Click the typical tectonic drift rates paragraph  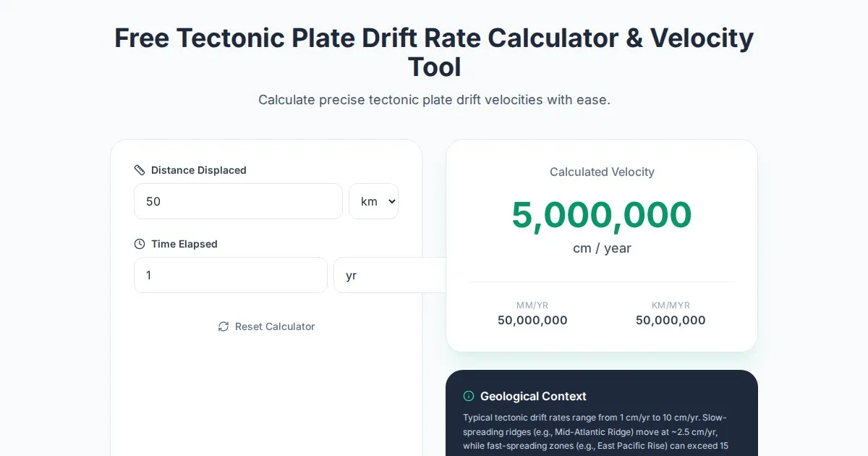[x=595, y=431]
